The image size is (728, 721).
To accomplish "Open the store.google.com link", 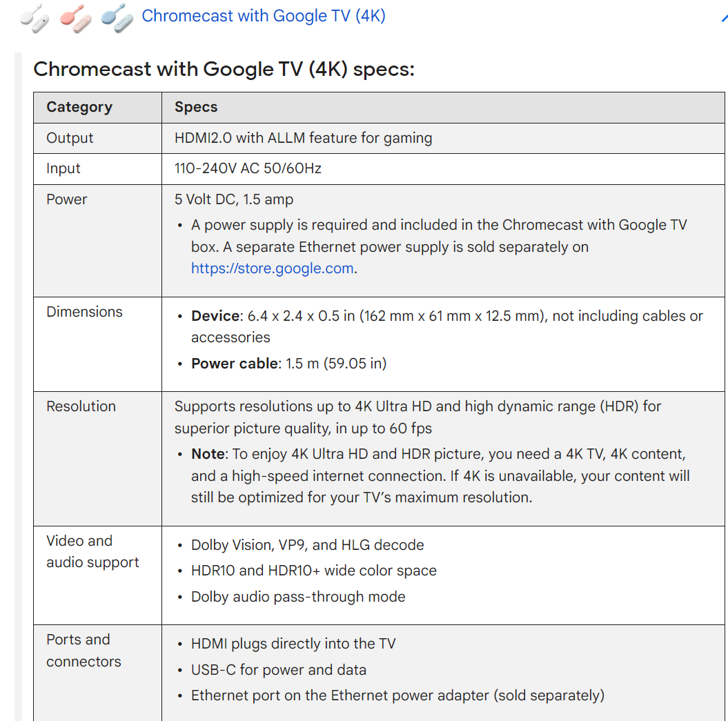I will pyautogui.click(x=273, y=268).
